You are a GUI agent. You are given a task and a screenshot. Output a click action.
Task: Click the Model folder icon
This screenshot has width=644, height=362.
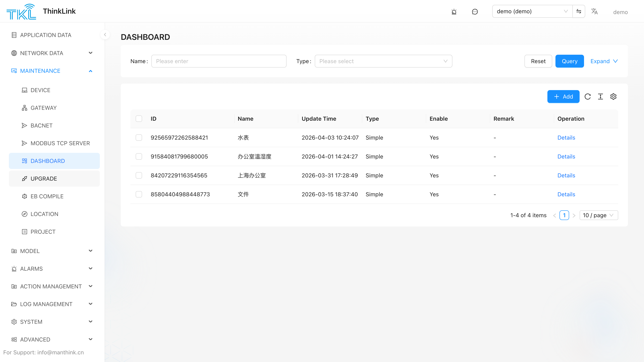tap(14, 251)
